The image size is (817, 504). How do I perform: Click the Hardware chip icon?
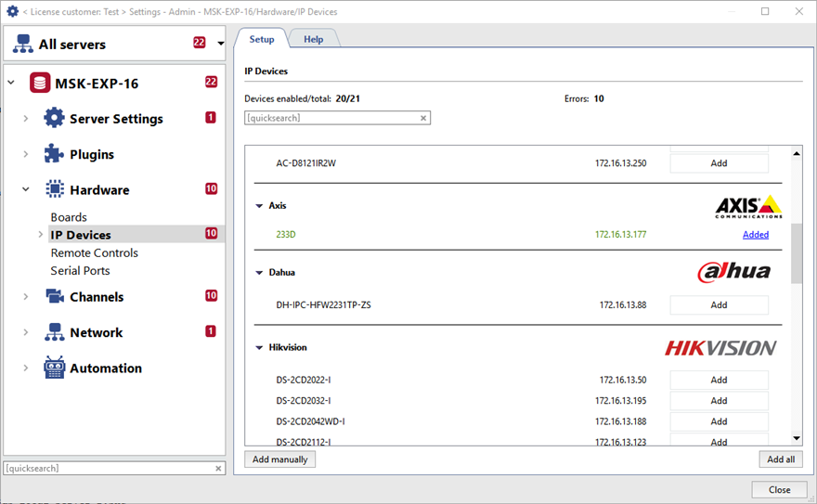(x=55, y=189)
